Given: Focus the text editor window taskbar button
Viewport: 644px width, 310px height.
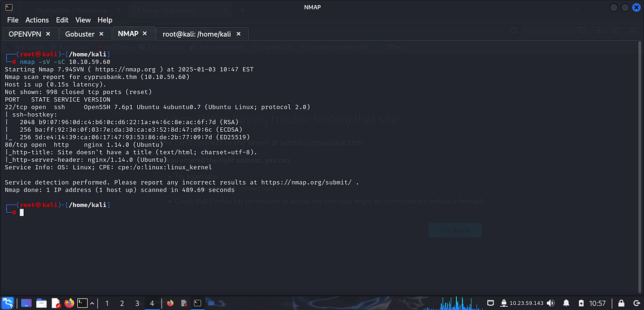Looking at the screenshot, I should pos(184,303).
